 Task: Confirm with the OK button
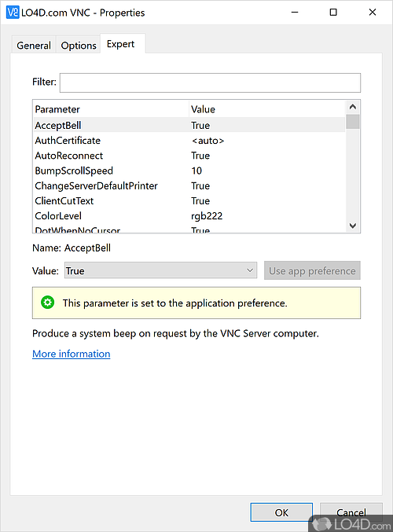281,512
